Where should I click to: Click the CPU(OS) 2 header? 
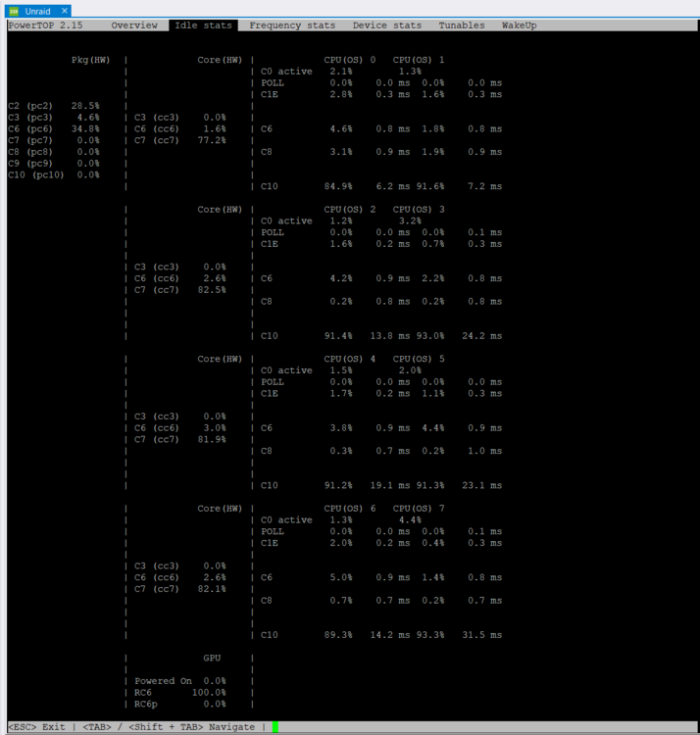(350, 210)
